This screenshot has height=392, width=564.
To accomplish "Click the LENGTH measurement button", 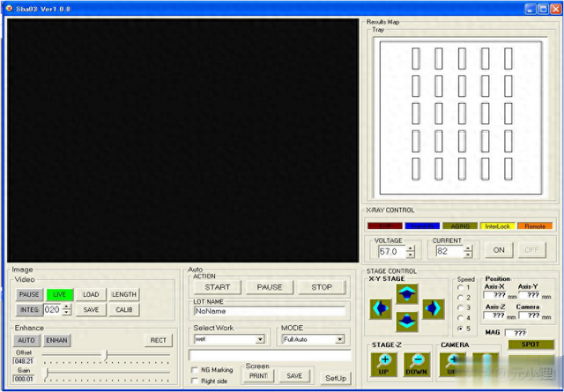I will 124,294.
